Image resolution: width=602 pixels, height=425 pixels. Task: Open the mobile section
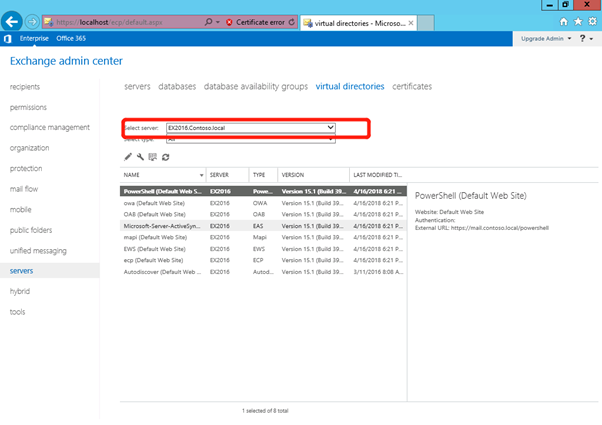click(x=21, y=210)
